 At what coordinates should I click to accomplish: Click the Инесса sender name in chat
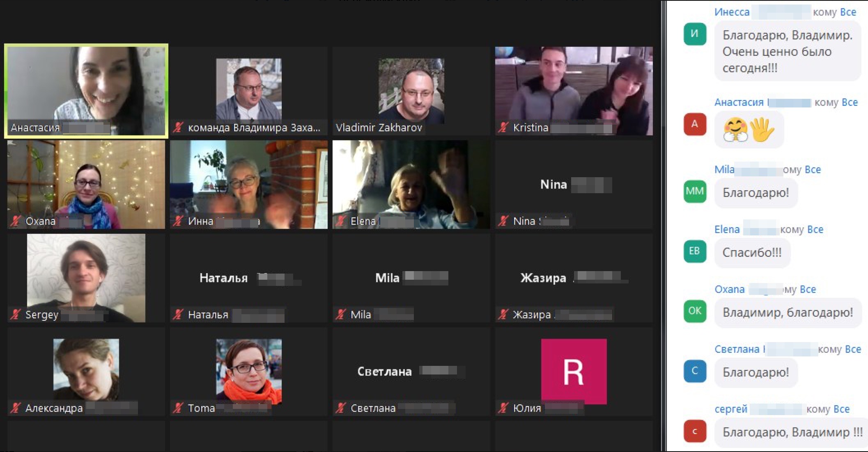[732, 12]
